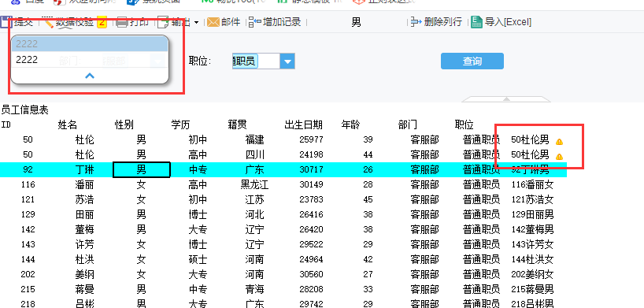
Task: Click birth date value 30717
Action: [x=311, y=170]
